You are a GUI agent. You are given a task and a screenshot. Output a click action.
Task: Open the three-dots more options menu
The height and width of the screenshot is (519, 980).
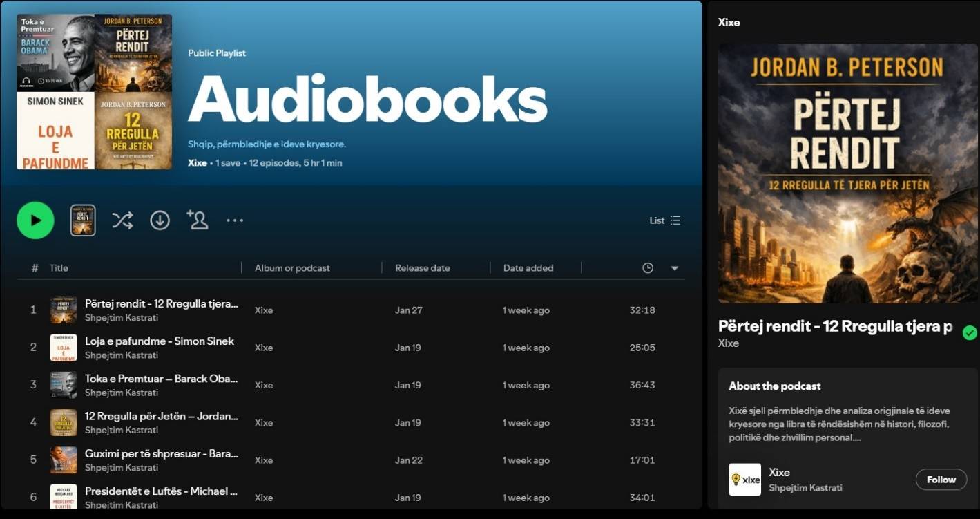click(x=235, y=220)
